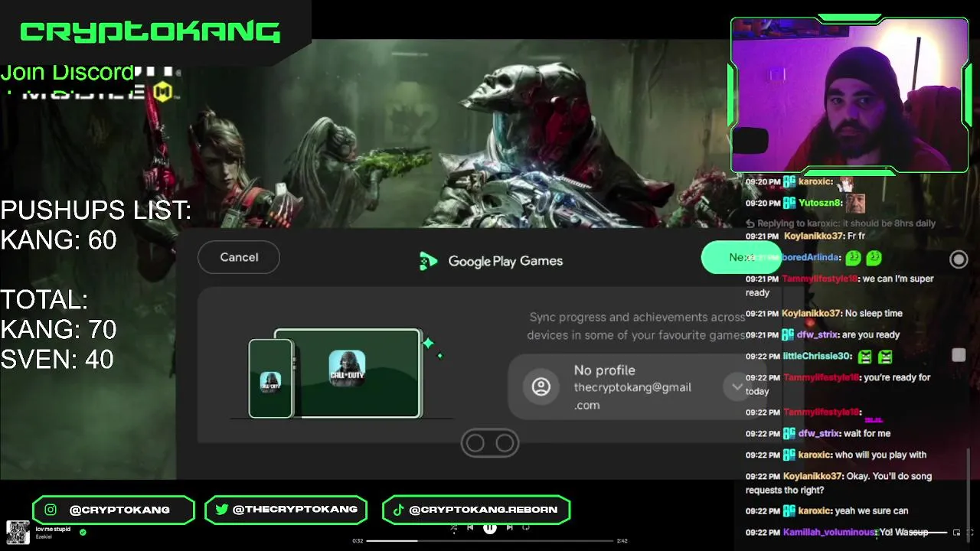The height and width of the screenshot is (551, 980).
Task: Click the profile avatar icon beside No profile
Action: point(541,386)
